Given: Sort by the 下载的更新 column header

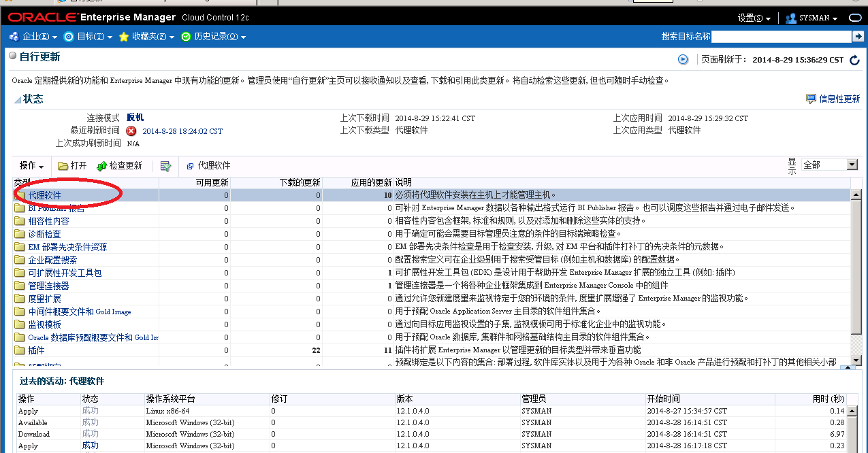Looking at the screenshot, I should pos(276,182).
